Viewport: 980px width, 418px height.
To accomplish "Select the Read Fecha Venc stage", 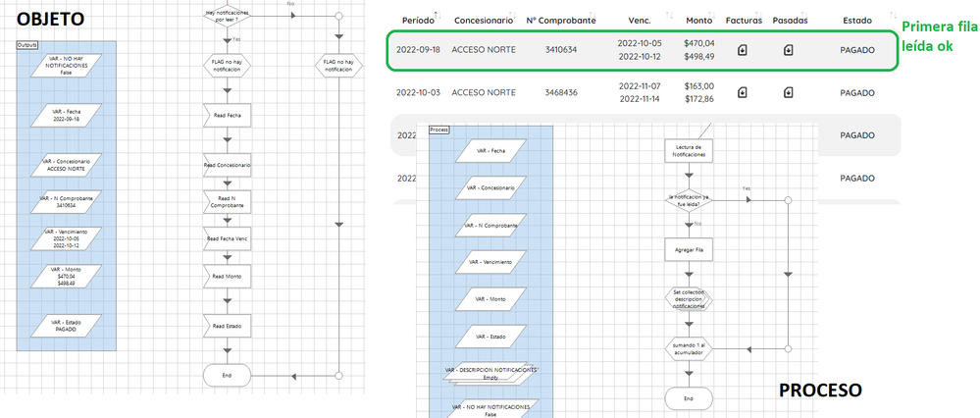I will pos(227,238).
